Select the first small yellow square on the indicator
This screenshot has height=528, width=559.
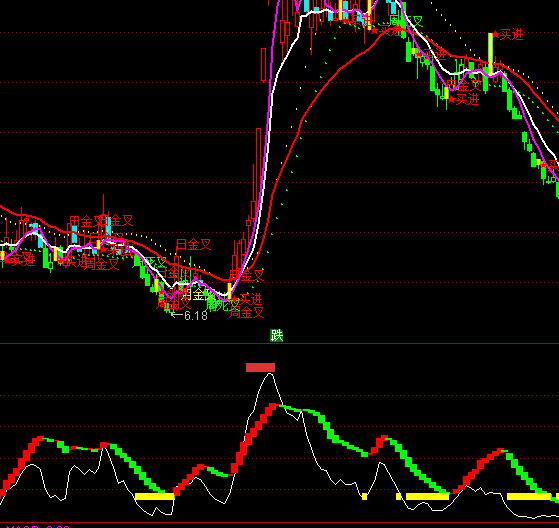[364, 496]
